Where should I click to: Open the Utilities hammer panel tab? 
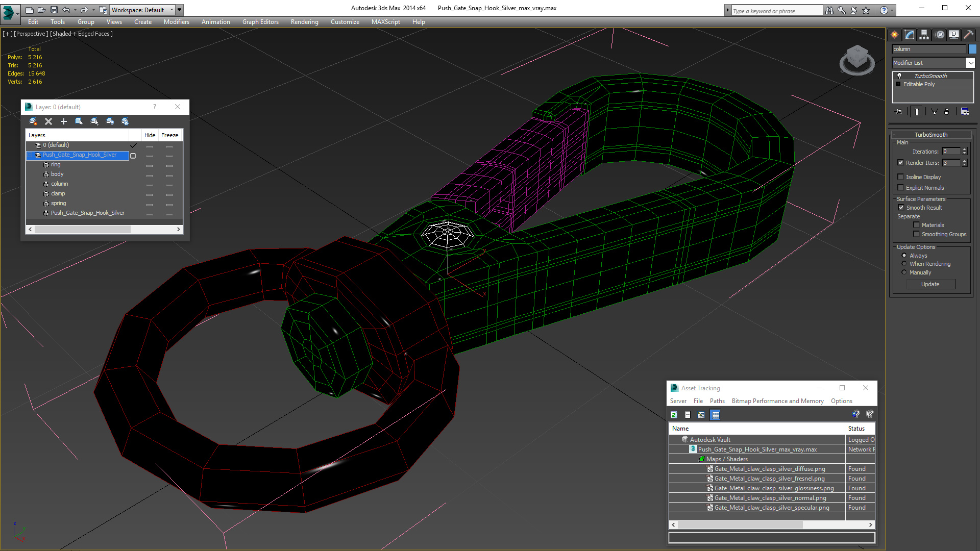click(968, 35)
